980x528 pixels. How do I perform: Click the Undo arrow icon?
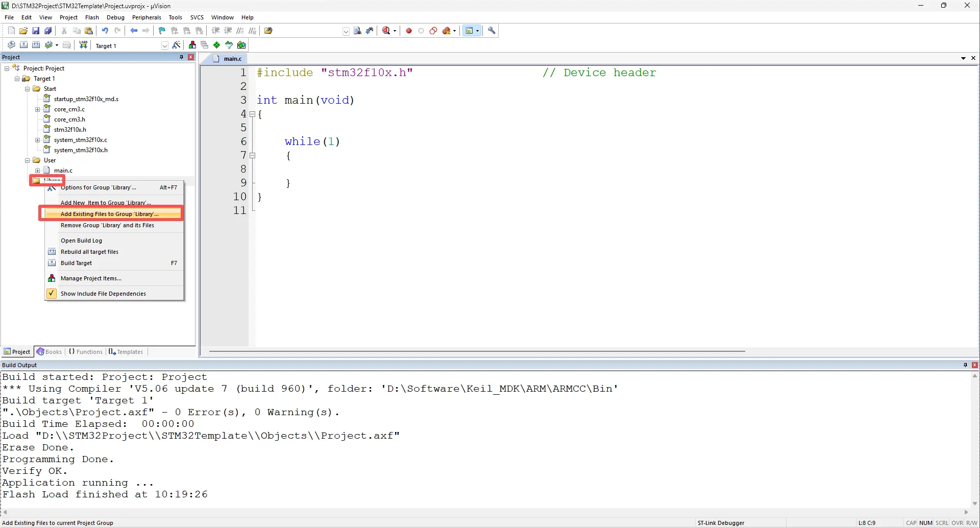[x=105, y=31]
